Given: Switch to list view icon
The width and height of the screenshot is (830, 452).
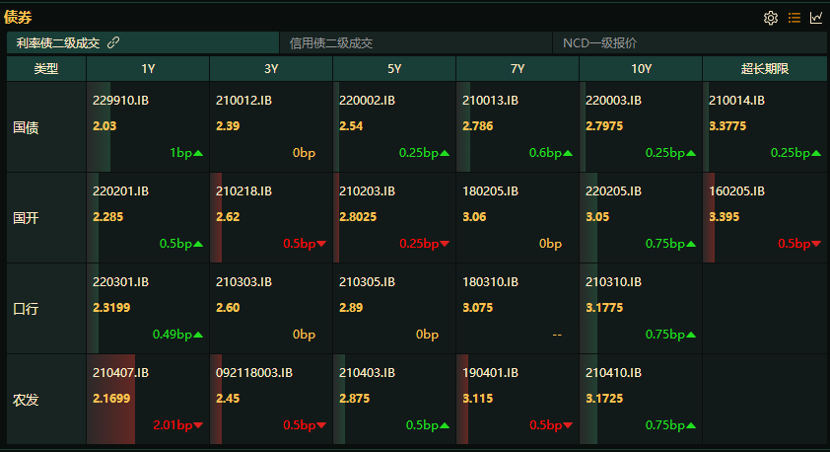Looking at the screenshot, I should (794, 18).
